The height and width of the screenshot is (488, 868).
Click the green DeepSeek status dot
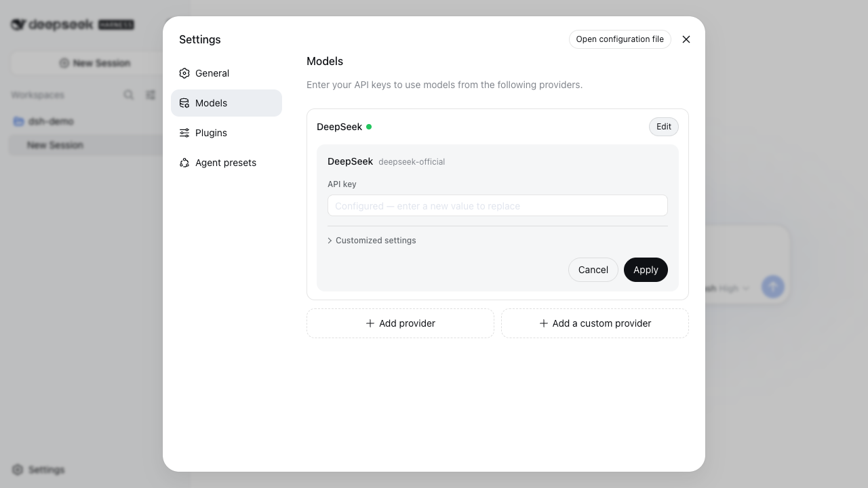[x=369, y=127]
